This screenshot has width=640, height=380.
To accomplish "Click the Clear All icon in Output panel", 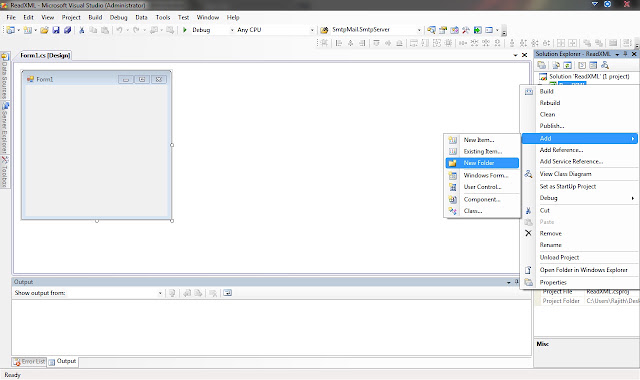I will pyautogui.click(x=213, y=293).
